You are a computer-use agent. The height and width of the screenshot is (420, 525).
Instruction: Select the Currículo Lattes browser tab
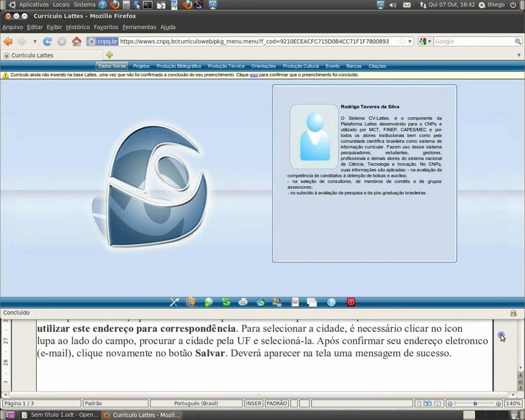point(52,55)
